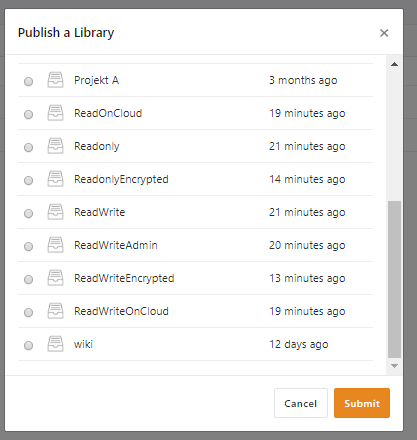
Task: Select the Projekt A radio button
Action: 29,81
